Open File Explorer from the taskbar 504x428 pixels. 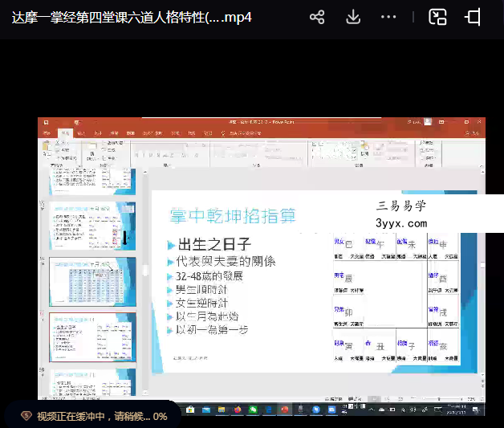[x=222, y=410]
